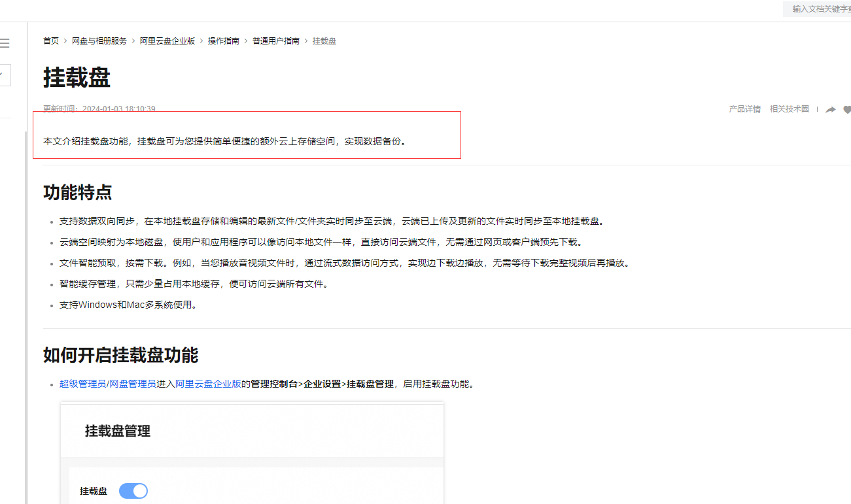Click the bullet about 智能缓存管理
This screenshot has height=504, width=851.
[x=194, y=284]
